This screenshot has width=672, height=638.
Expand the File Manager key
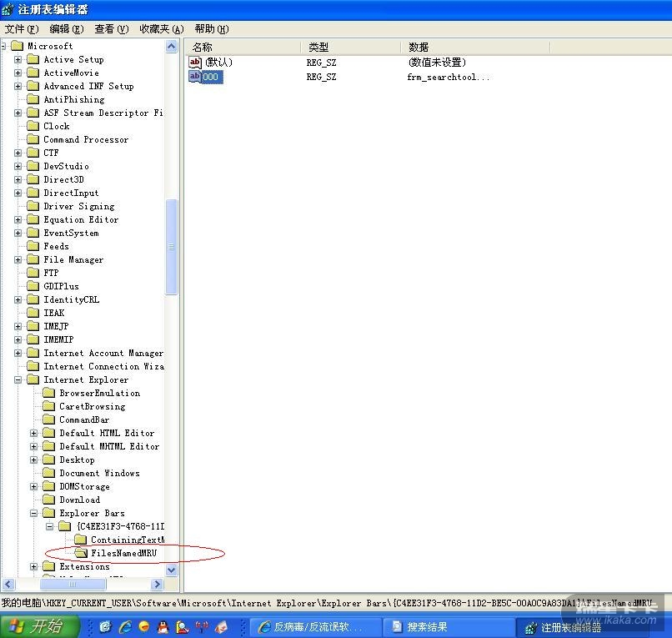click(x=18, y=260)
